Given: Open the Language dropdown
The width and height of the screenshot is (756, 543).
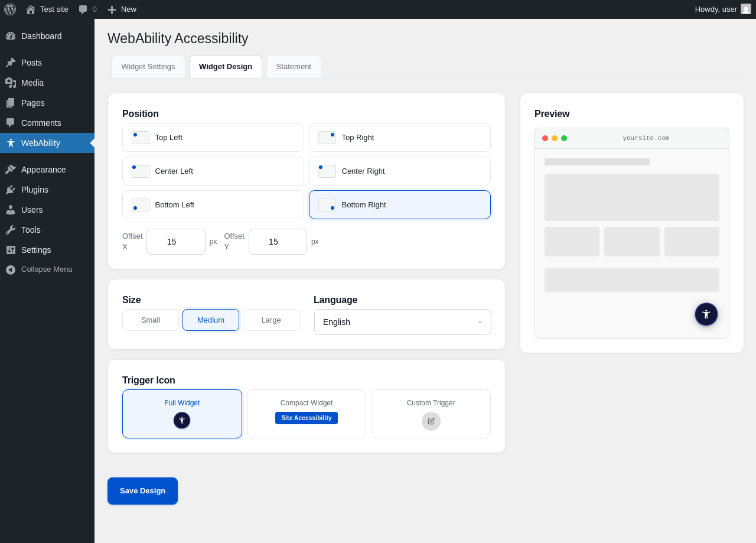Looking at the screenshot, I should pyautogui.click(x=402, y=322).
